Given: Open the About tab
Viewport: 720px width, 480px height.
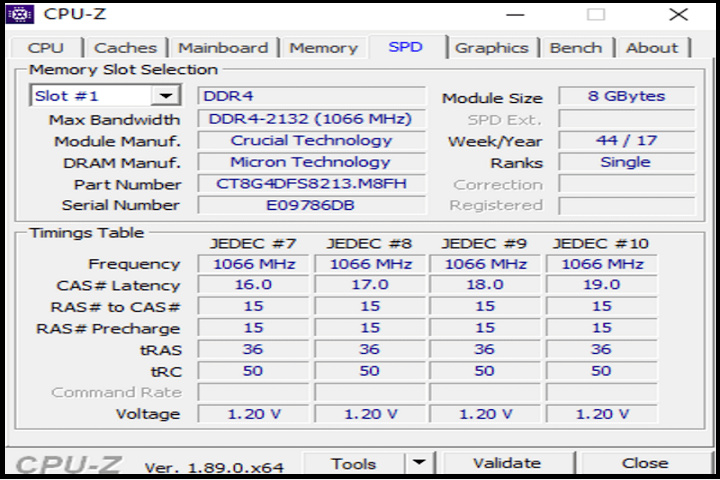Looking at the screenshot, I should 652,48.
